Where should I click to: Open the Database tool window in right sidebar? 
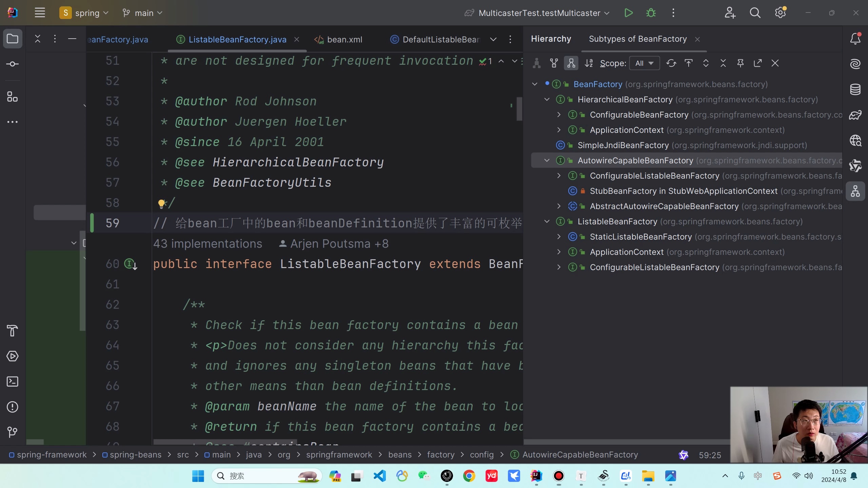click(855, 89)
